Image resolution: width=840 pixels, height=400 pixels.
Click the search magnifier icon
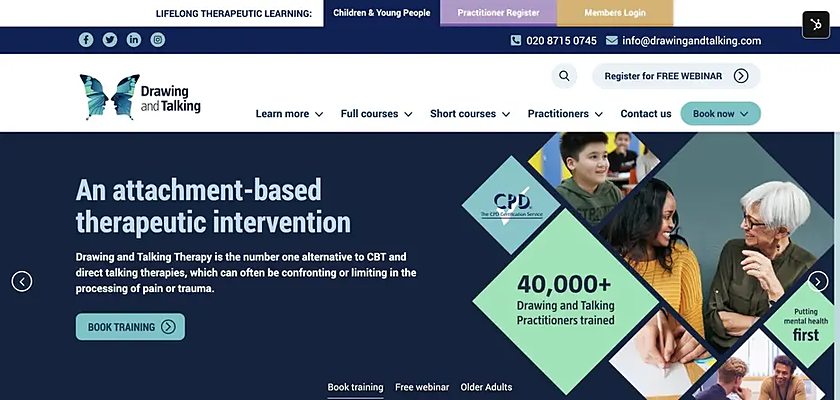[x=564, y=76]
